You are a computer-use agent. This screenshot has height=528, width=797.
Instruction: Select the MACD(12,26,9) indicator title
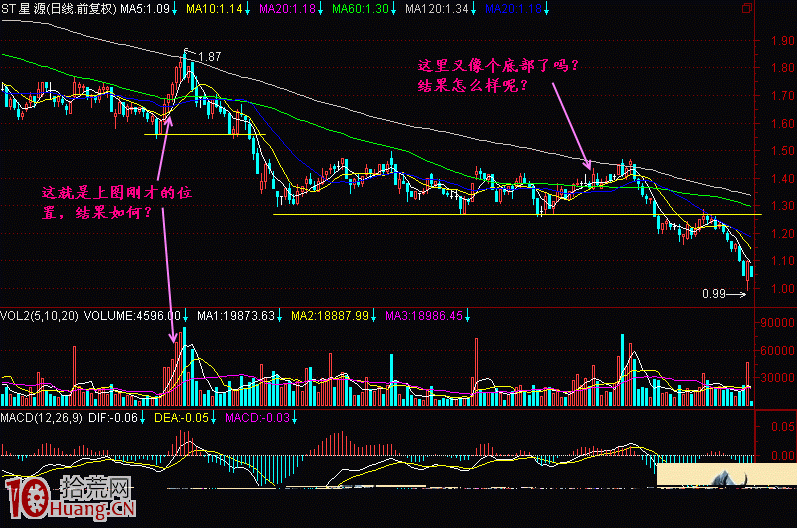click(41, 418)
